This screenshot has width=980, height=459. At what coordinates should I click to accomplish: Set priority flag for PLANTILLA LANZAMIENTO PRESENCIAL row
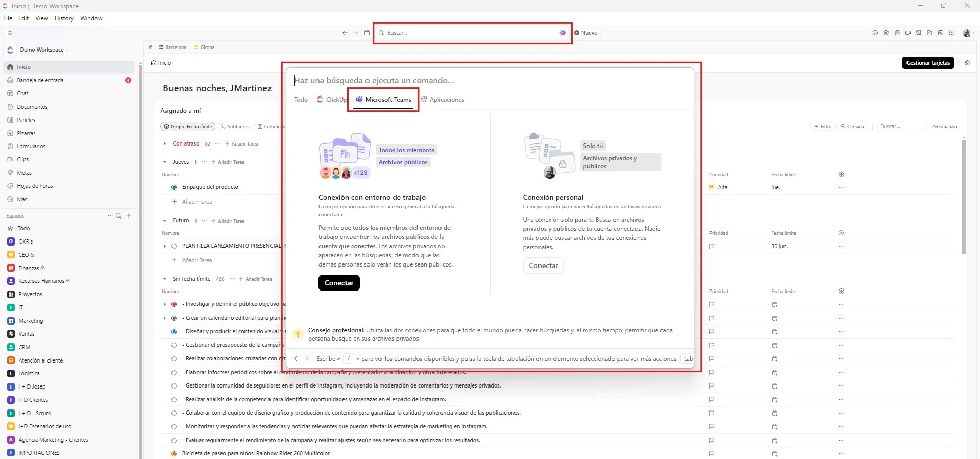tap(712, 246)
